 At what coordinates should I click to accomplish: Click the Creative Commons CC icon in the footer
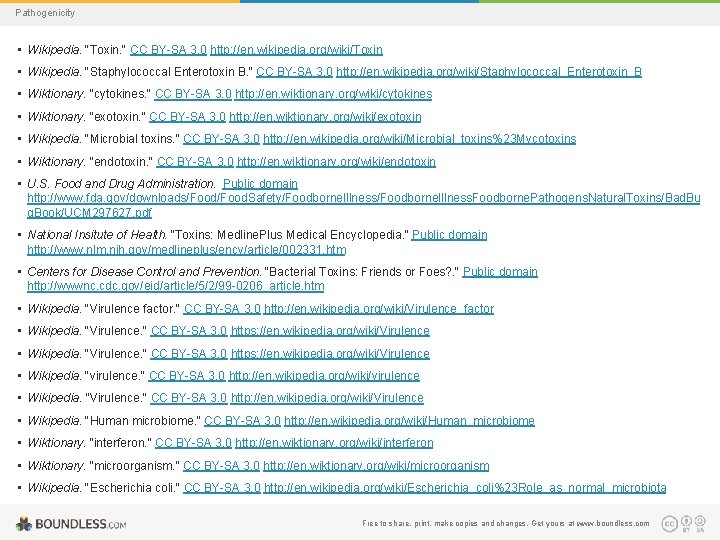point(669,523)
